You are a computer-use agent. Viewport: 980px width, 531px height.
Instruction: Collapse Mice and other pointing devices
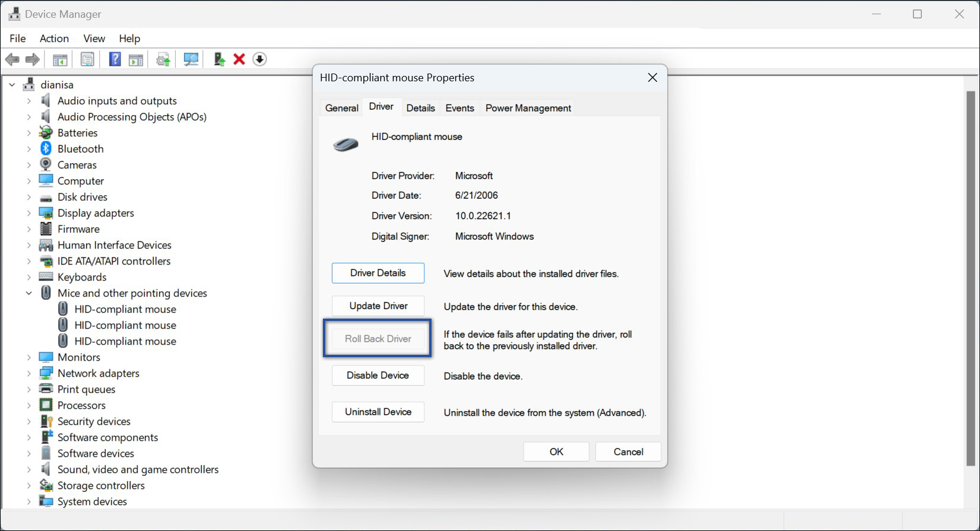[28, 293]
